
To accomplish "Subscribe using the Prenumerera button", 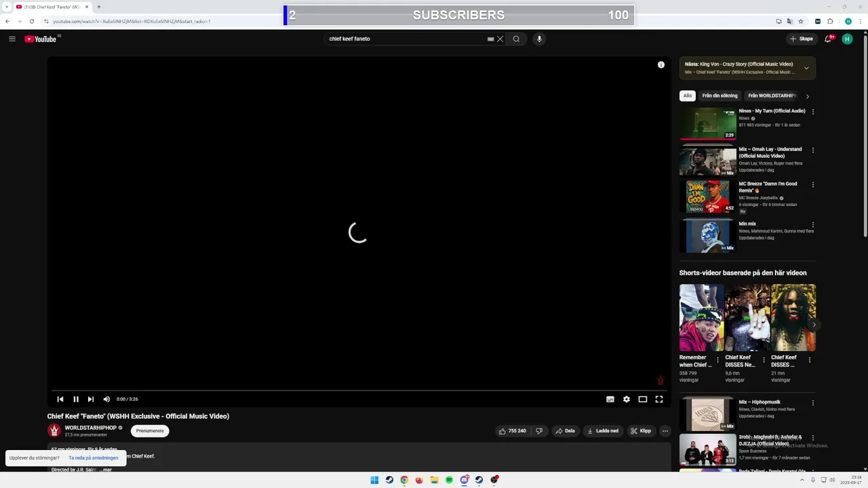I will click(x=150, y=431).
